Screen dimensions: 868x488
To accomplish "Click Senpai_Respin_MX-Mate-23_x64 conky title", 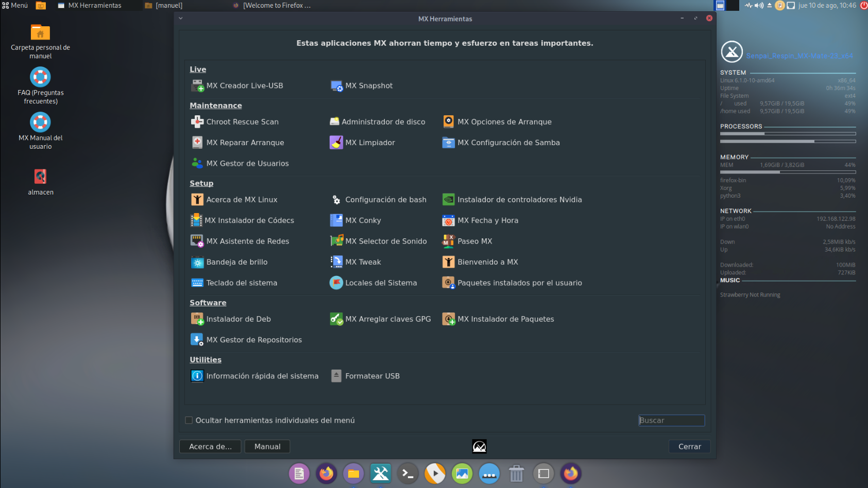I will click(799, 56).
